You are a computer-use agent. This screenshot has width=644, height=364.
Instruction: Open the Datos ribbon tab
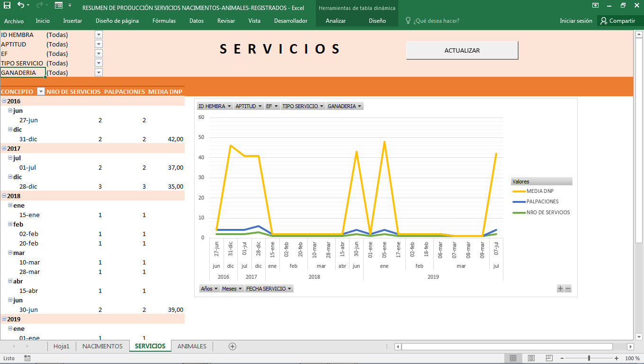pyautogui.click(x=197, y=21)
